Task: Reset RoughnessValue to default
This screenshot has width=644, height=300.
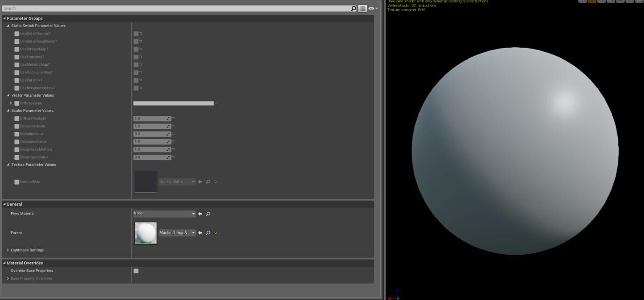Action: tap(173, 157)
